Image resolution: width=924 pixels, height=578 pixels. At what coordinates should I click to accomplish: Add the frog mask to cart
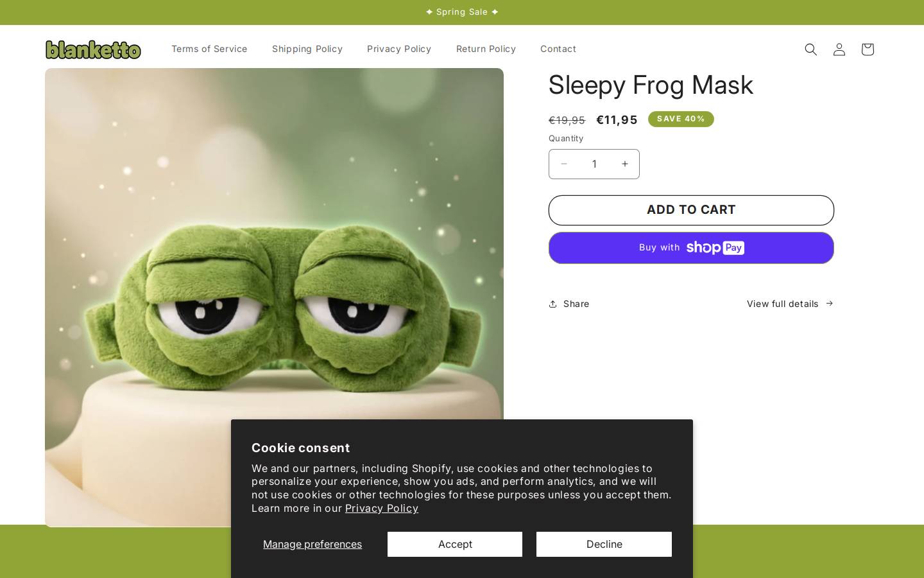(x=691, y=210)
